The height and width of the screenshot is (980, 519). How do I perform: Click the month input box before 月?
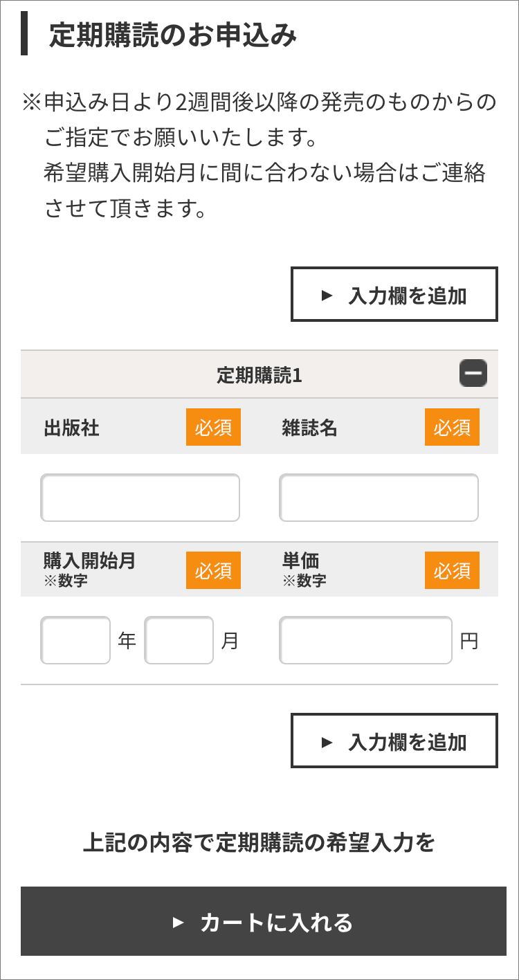(x=179, y=640)
